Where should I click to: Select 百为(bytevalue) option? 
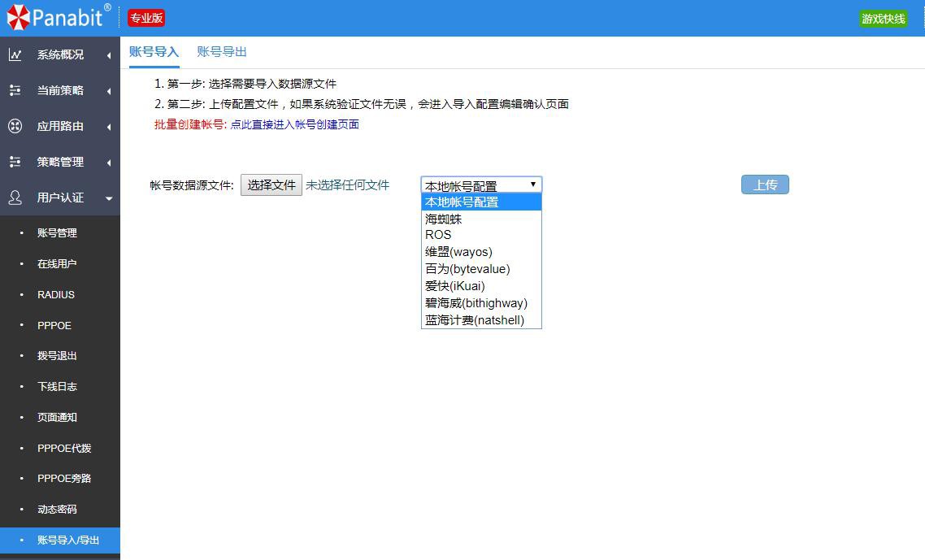pyautogui.click(x=481, y=269)
